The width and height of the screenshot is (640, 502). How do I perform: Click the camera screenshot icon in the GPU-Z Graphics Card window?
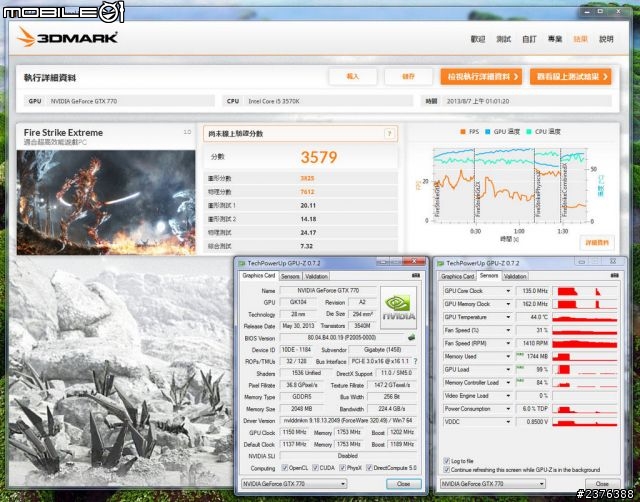[x=416, y=276]
